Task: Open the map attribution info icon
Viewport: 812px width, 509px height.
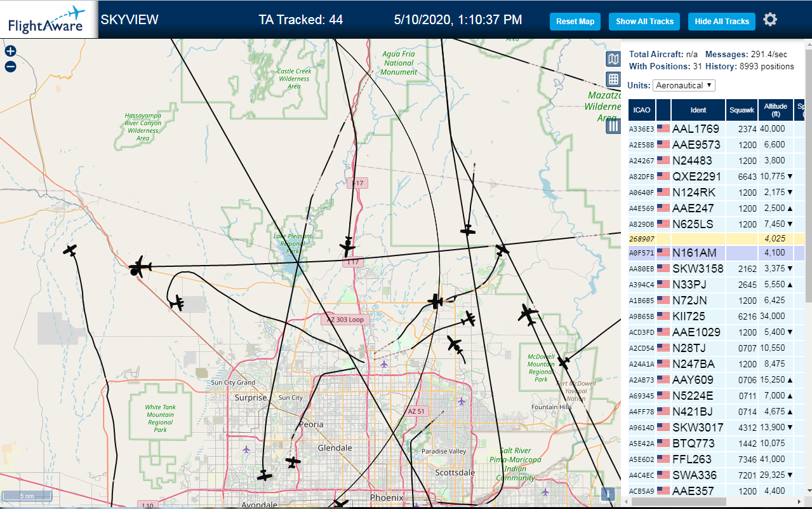Action: click(608, 494)
